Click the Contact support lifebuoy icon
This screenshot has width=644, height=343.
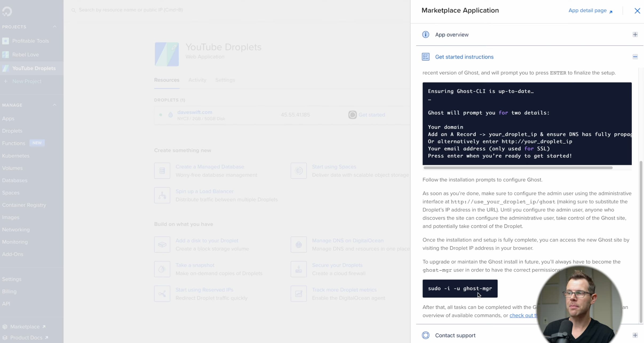point(426,335)
